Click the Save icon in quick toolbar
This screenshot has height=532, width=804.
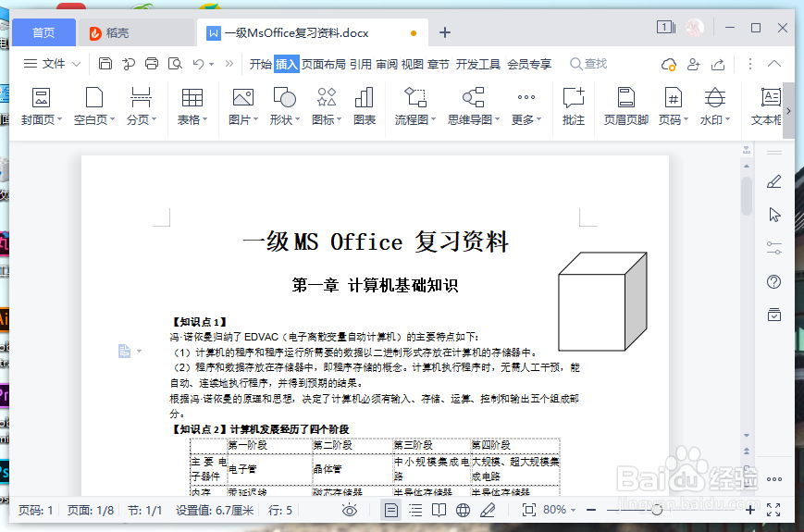[105, 64]
